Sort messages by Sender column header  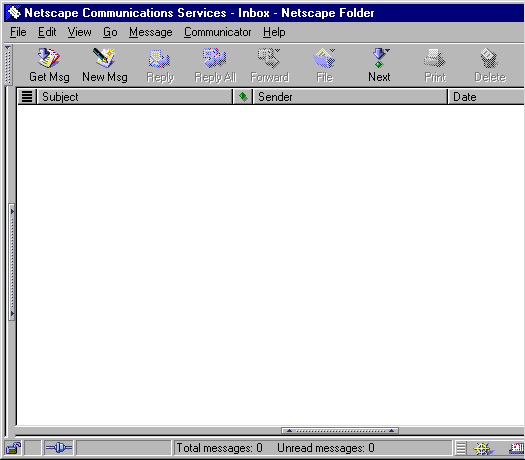pos(350,97)
